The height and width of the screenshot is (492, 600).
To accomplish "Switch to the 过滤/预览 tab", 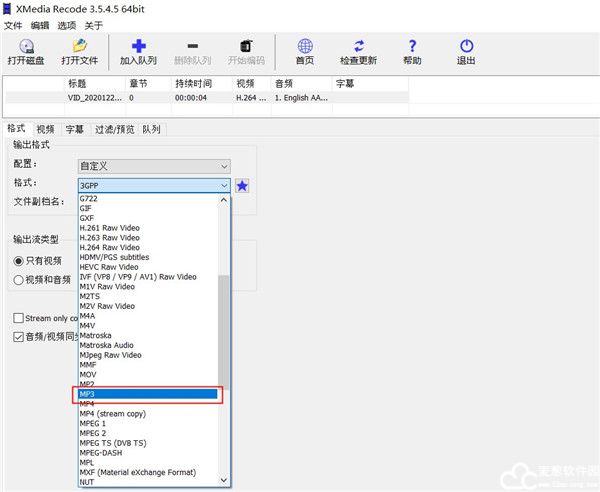I will click(x=114, y=129).
